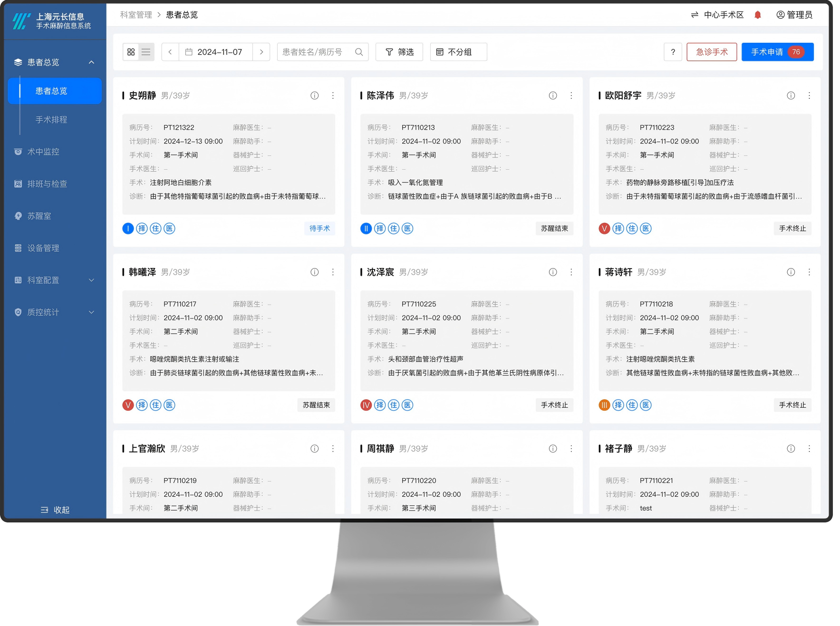Go to next date
Image resolution: width=840 pixels, height=626 pixels.
(x=261, y=52)
